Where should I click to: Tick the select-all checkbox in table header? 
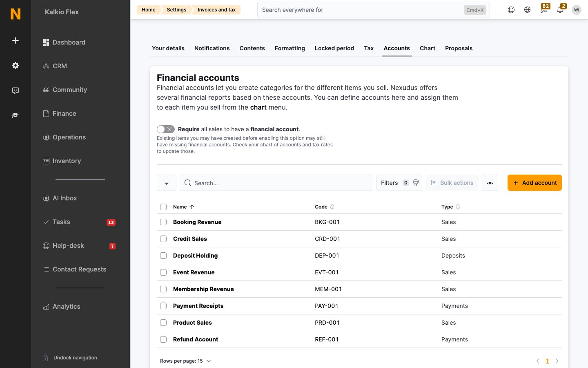pyautogui.click(x=163, y=207)
